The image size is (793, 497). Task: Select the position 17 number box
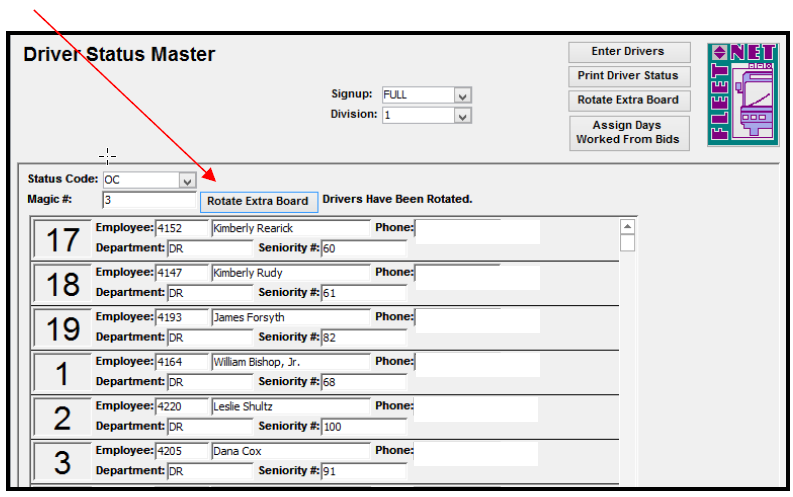click(x=62, y=240)
